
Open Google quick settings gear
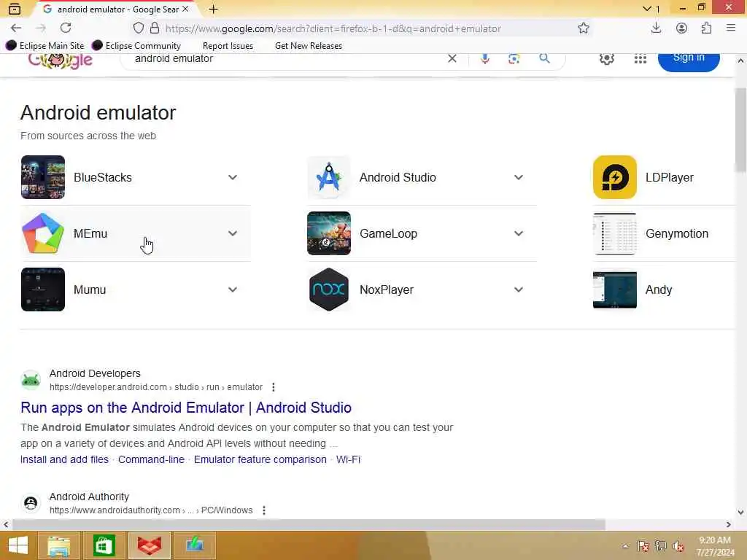pyautogui.click(x=606, y=58)
